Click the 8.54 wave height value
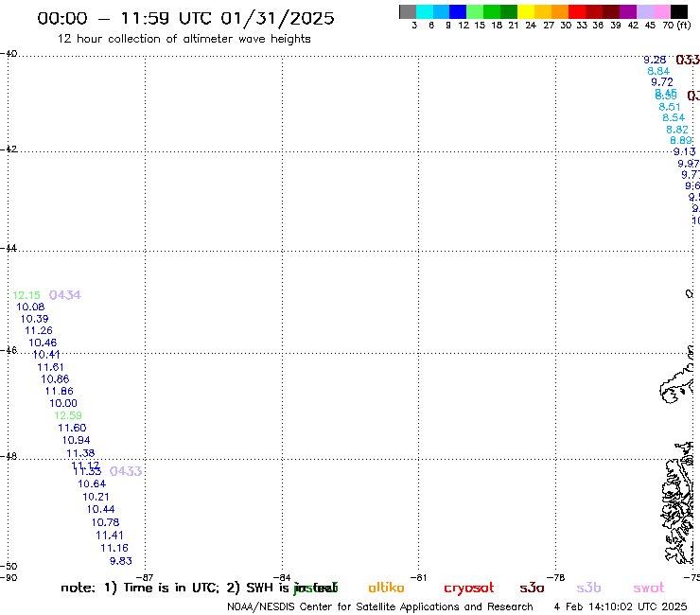Image resolution: width=700 pixels, height=615 pixels. [674, 118]
